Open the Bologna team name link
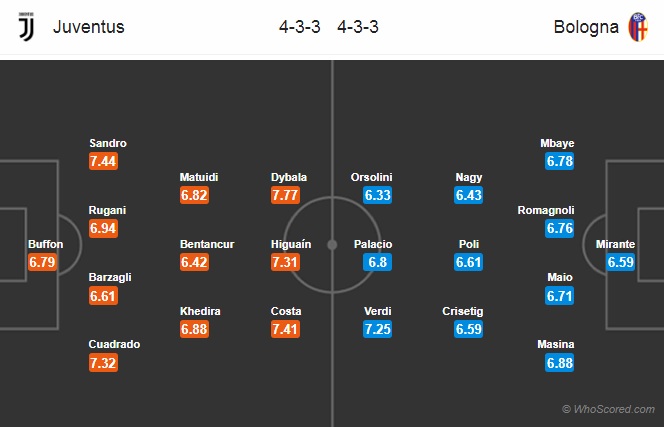Image resolution: width=664 pixels, height=427 pixels. (586, 27)
